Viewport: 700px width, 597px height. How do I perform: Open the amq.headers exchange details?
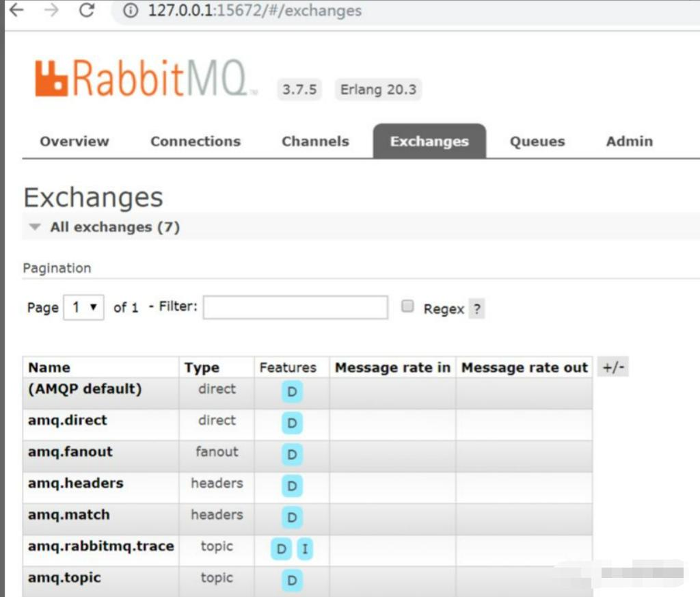click(76, 483)
